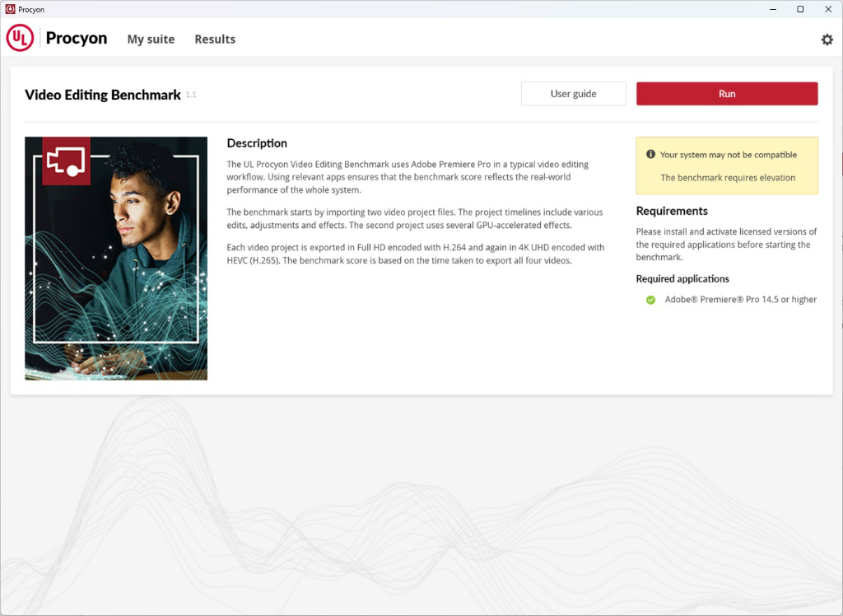Open the My suite tab
843x616 pixels.
tap(151, 40)
